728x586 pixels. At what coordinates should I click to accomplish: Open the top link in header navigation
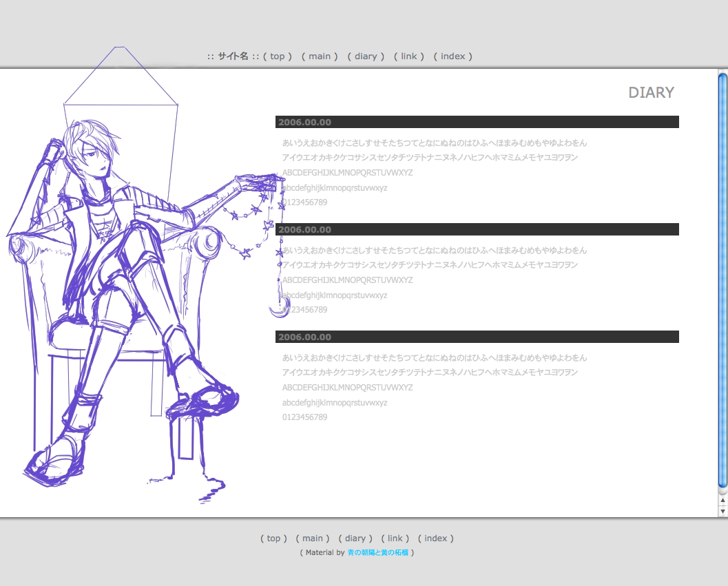point(277,56)
